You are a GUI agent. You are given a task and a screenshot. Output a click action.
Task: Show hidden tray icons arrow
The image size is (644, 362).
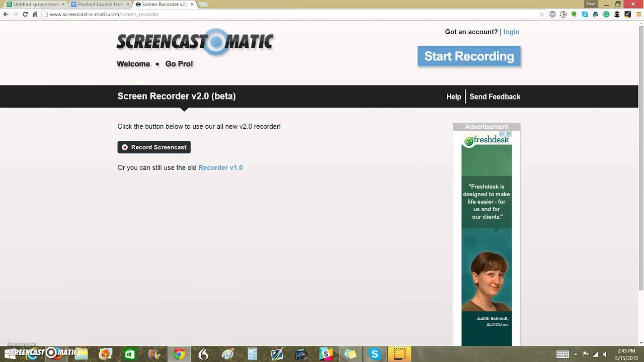click(x=576, y=354)
